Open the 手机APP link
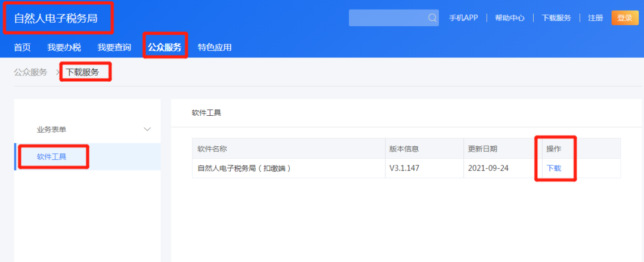 (463, 18)
